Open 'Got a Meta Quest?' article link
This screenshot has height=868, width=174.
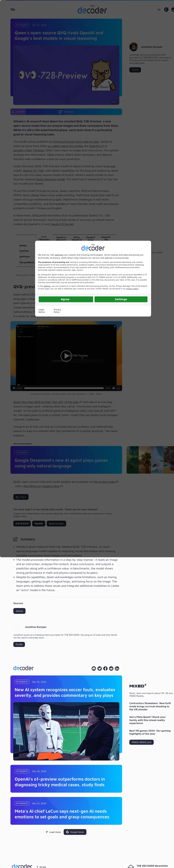(148, 720)
